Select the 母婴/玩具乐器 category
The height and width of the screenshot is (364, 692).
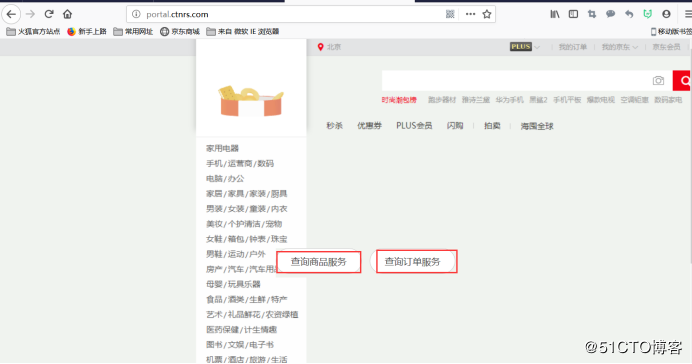click(233, 284)
